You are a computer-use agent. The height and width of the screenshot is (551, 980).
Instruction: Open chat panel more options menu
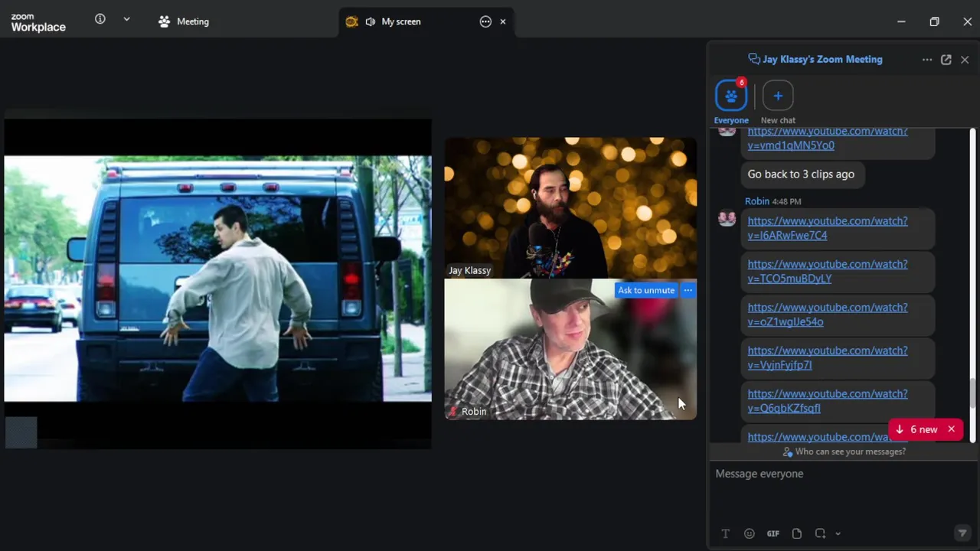[927, 60]
